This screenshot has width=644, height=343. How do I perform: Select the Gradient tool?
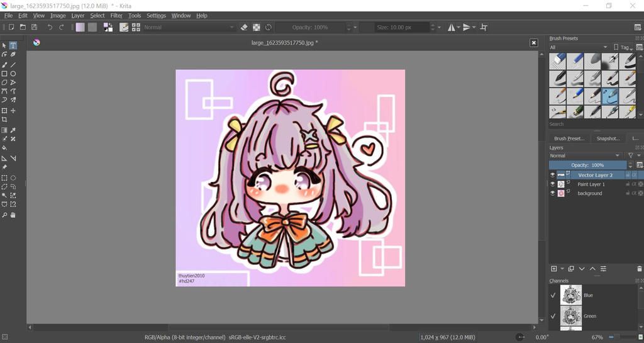pyautogui.click(x=4, y=130)
